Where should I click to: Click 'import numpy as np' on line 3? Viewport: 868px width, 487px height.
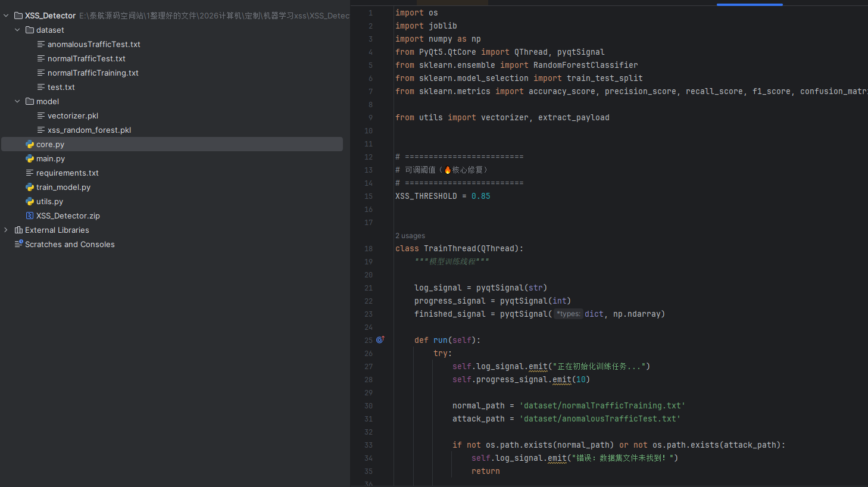(x=438, y=39)
